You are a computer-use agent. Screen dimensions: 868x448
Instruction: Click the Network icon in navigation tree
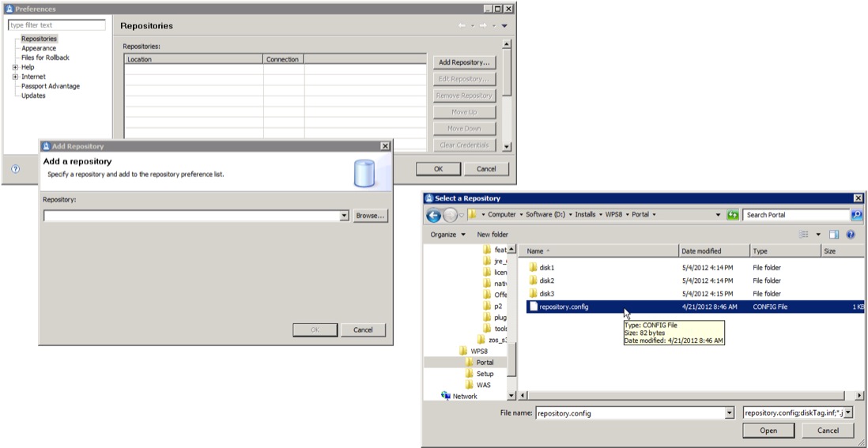pyautogui.click(x=446, y=396)
